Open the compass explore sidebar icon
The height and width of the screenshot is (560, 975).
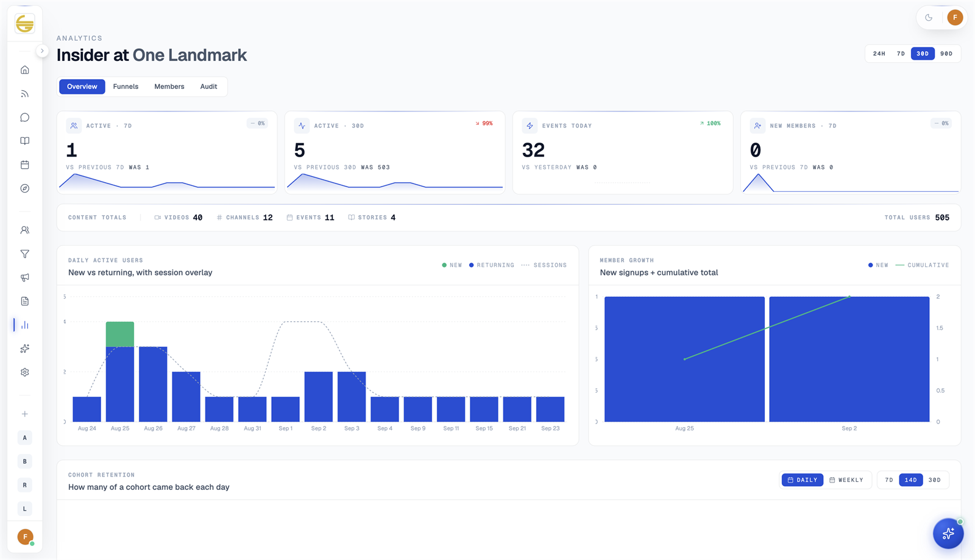[25, 189]
